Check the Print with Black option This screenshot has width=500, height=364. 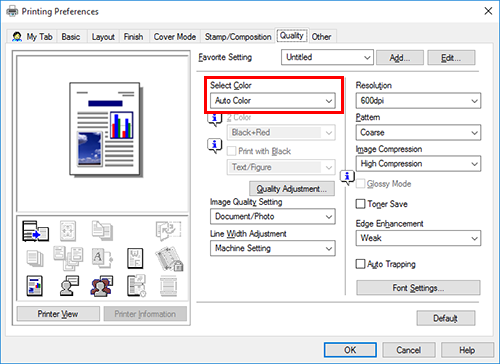[231, 151]
